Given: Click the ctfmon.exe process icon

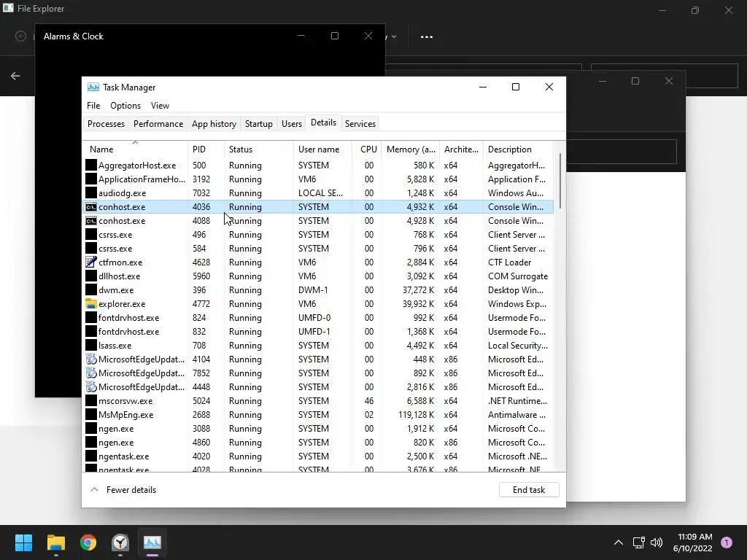Looking at the screenshot, I should tap(91, 262).
